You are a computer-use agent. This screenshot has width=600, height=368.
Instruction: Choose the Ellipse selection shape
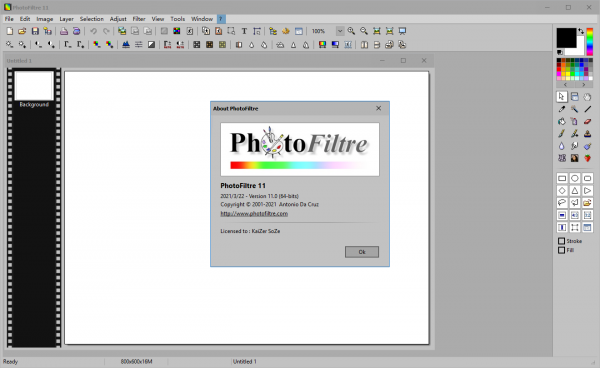click(575, 178)
